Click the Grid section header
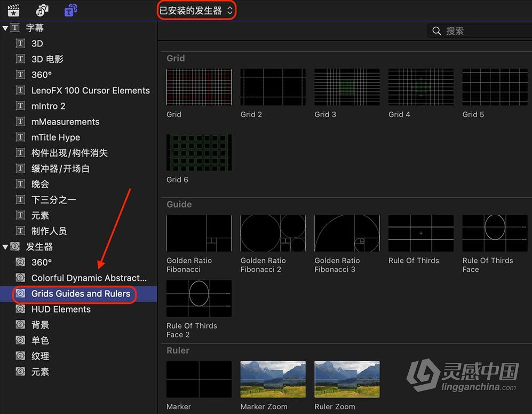Image resolution: width=532 pixels, height=414 pixels. pos(176,58)
